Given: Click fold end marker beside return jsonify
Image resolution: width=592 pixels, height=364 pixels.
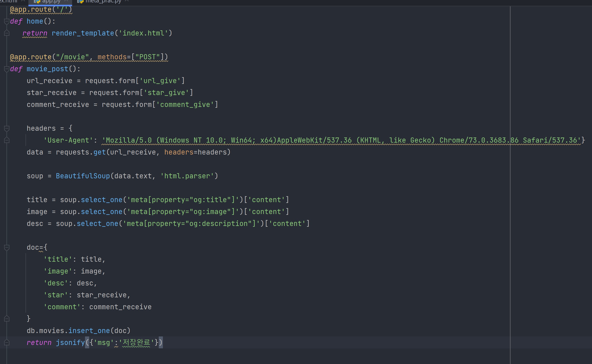Looking at the screenshot, I should coord(7,343).
